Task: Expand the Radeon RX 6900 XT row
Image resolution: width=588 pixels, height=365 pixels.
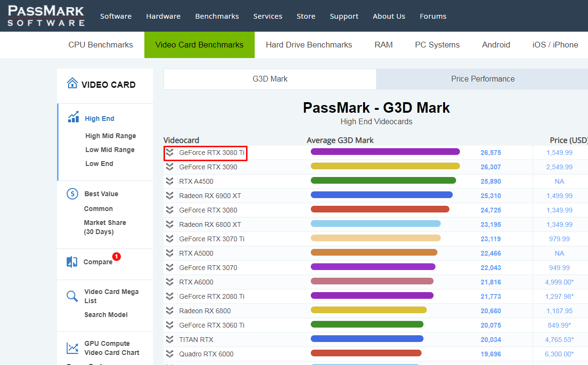Action: pyautogui.click(x=169, y=196)
